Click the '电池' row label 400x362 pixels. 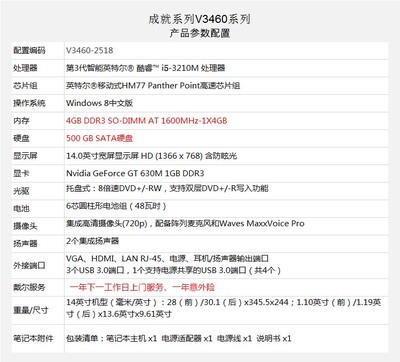click(x=21, y=209)
